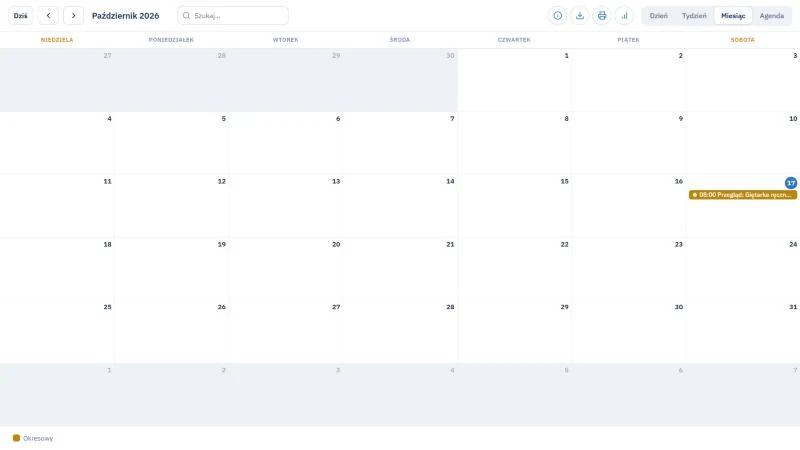Select greyed-out September day 27

point(57,80)
